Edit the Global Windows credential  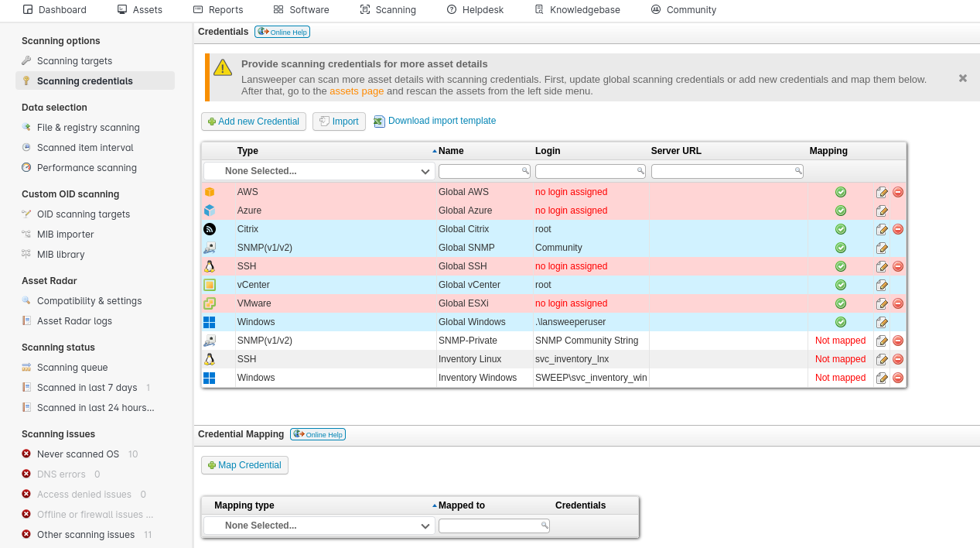882,322
